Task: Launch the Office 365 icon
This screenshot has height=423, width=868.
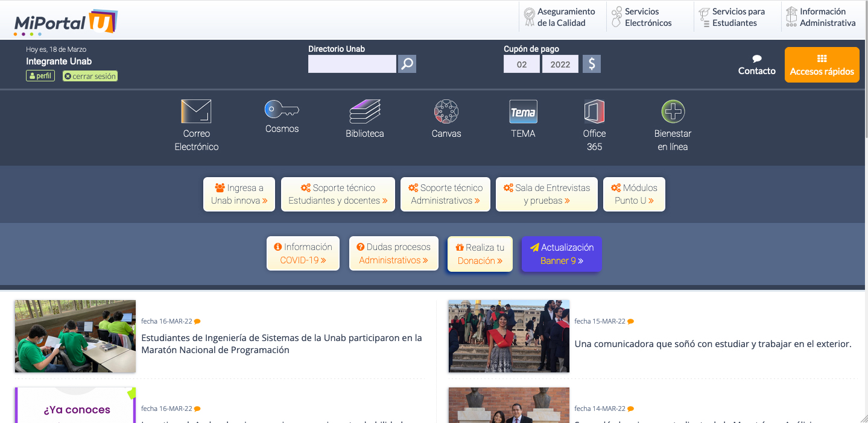Action: [x=594, y=112]
